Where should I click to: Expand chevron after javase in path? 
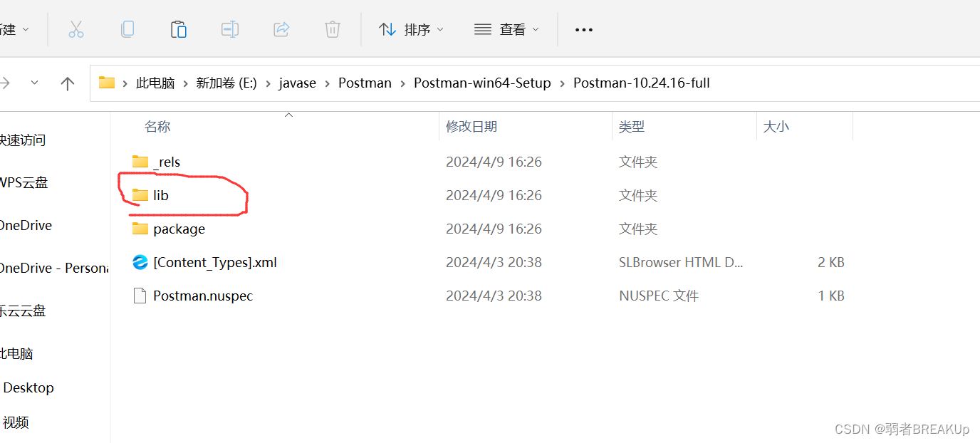tap(328, 83)
